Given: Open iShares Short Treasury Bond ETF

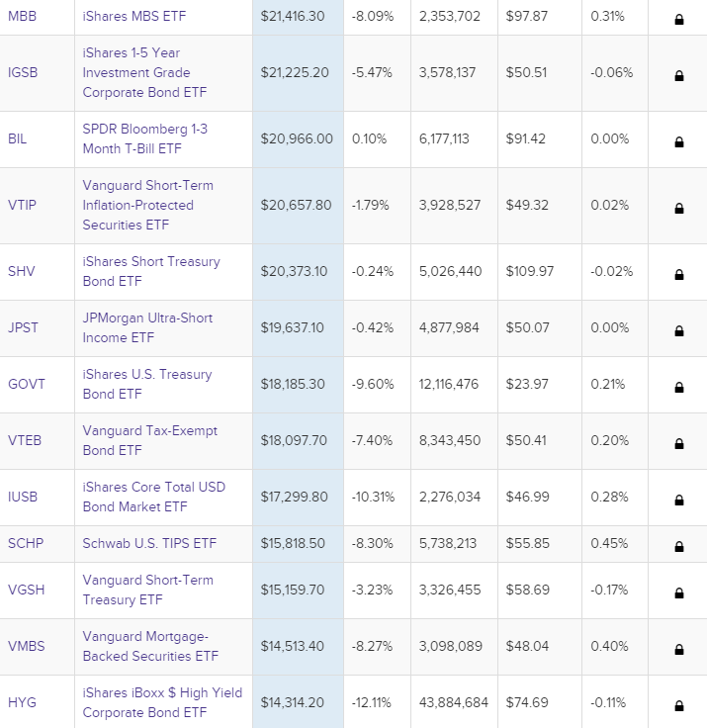Looking at the screenshot, I should pyautogui.click(x=151, y=271).
